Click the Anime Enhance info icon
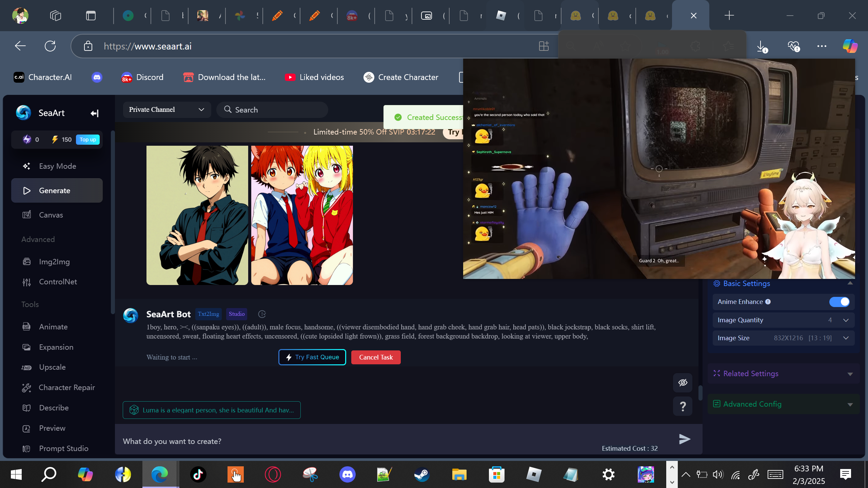The width and height of the screenshot is (868, 488). coord(768,302)
